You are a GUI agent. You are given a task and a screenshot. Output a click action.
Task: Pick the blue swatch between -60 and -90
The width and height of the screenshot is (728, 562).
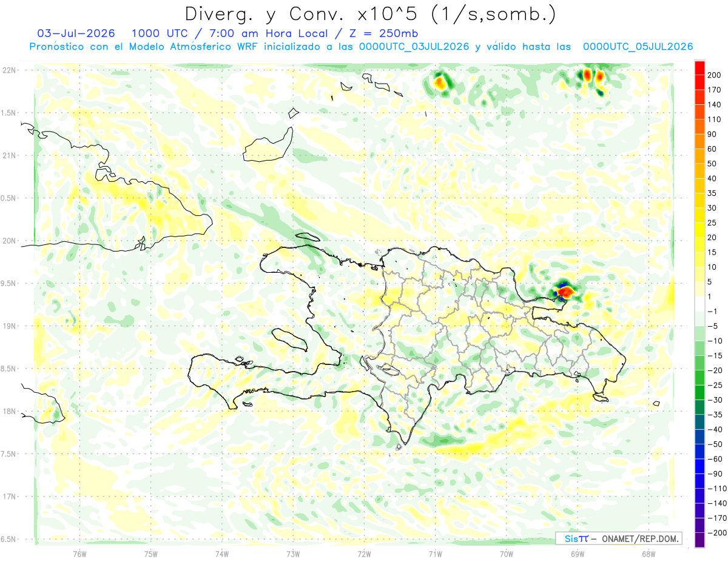coord(699,466)
